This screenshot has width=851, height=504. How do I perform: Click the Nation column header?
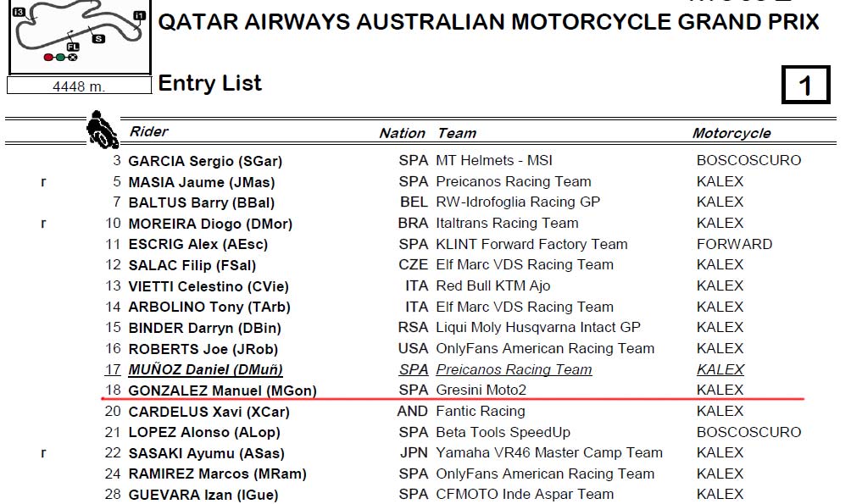pos(402,133)
